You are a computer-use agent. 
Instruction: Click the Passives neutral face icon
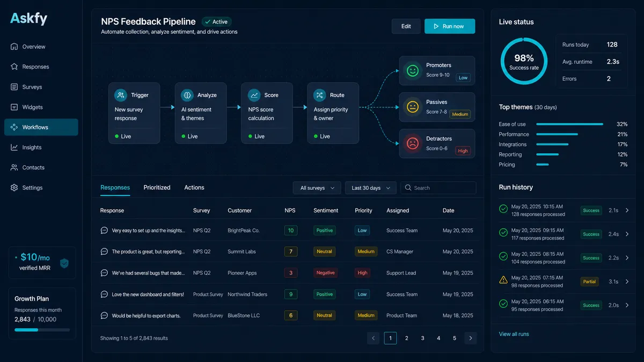(x=412, y=107)
